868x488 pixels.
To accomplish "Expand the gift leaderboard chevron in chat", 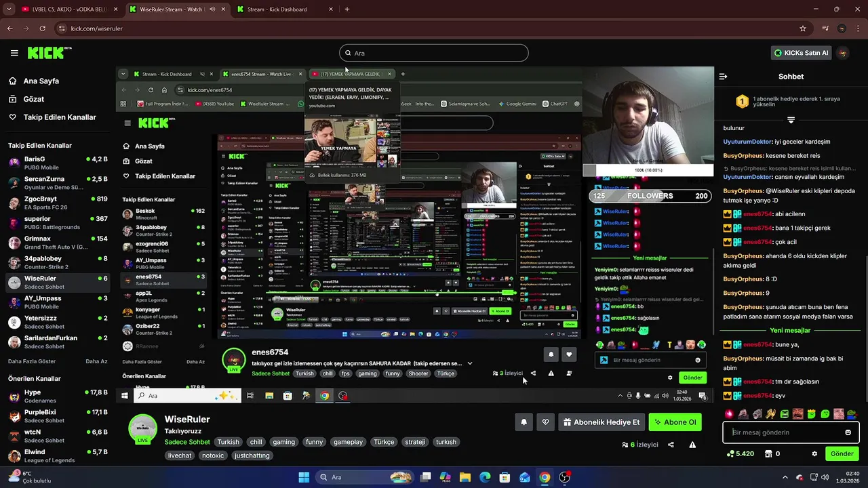I will click(791, 120).
